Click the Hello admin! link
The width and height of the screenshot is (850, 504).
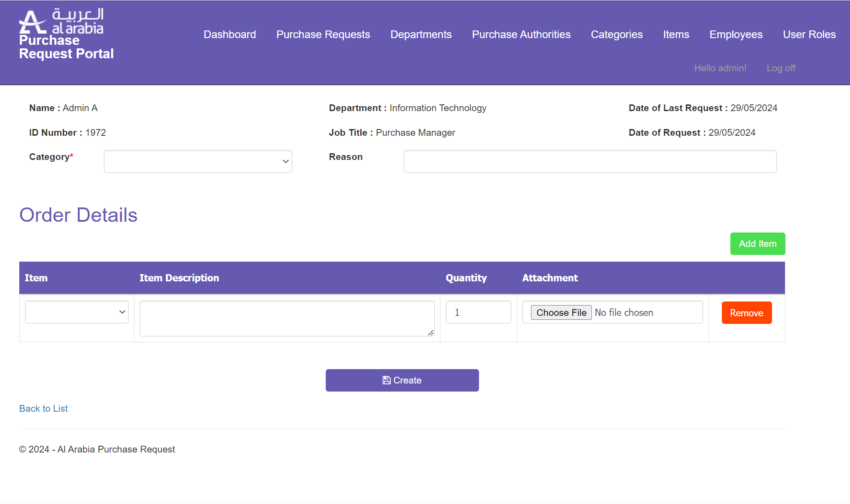[720, 68]
